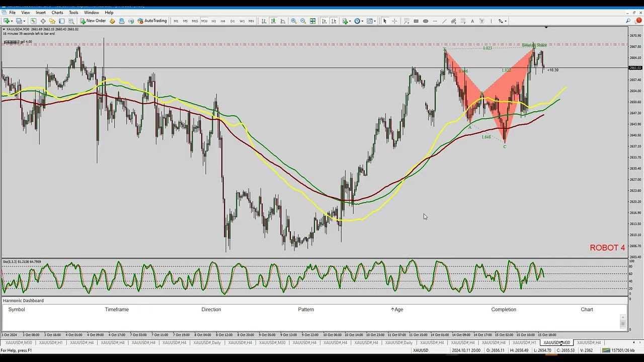
Task: Switch to M5 timeframe
Action: click(185, 21)
